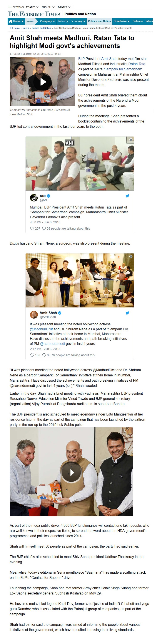Viewport: 162px width, 644px height.
Task: Open info icon on Amit Shah tweet photos
Action: [x=131, y=257]
